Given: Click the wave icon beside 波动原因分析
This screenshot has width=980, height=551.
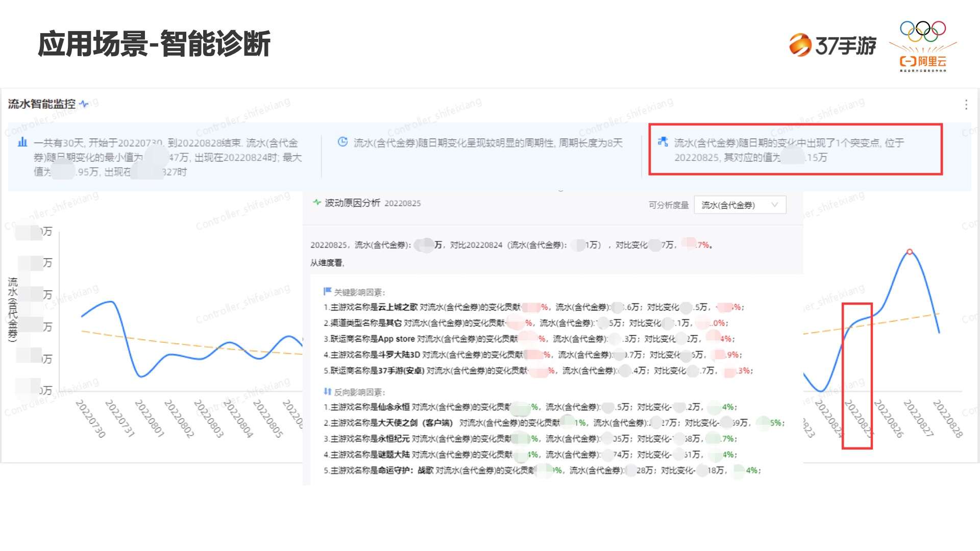Looking at the screenshot, I should (x=317, y=203).
